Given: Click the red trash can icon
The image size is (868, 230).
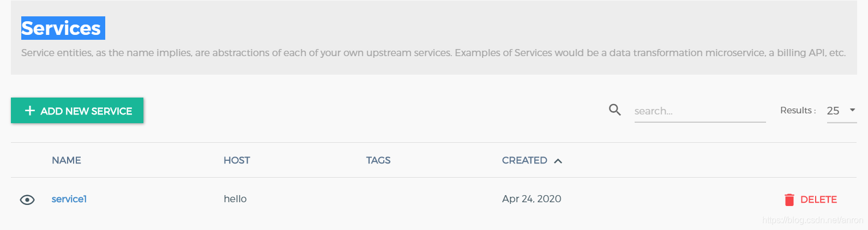Looking at the screenshot, I should click(x=789, y=200).
